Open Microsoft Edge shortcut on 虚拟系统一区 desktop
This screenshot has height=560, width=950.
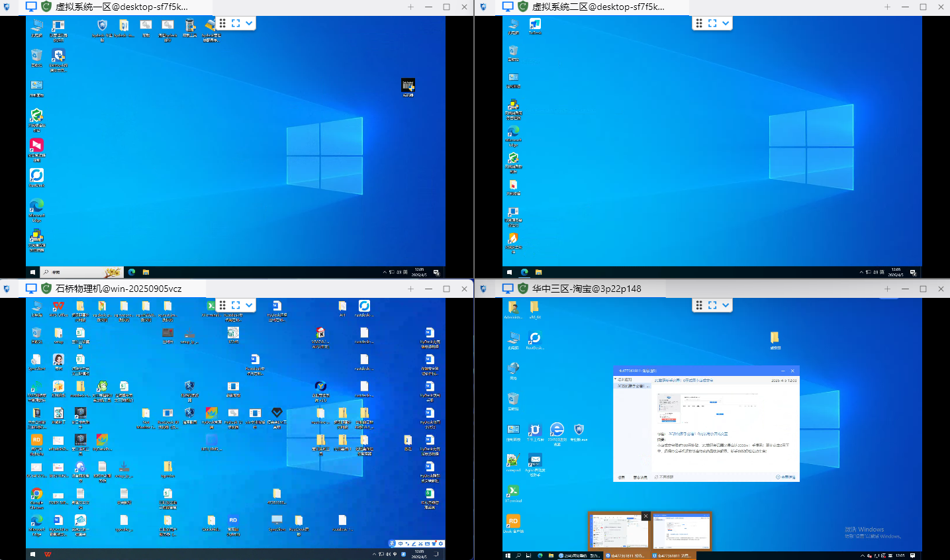[x=36, y=206]
